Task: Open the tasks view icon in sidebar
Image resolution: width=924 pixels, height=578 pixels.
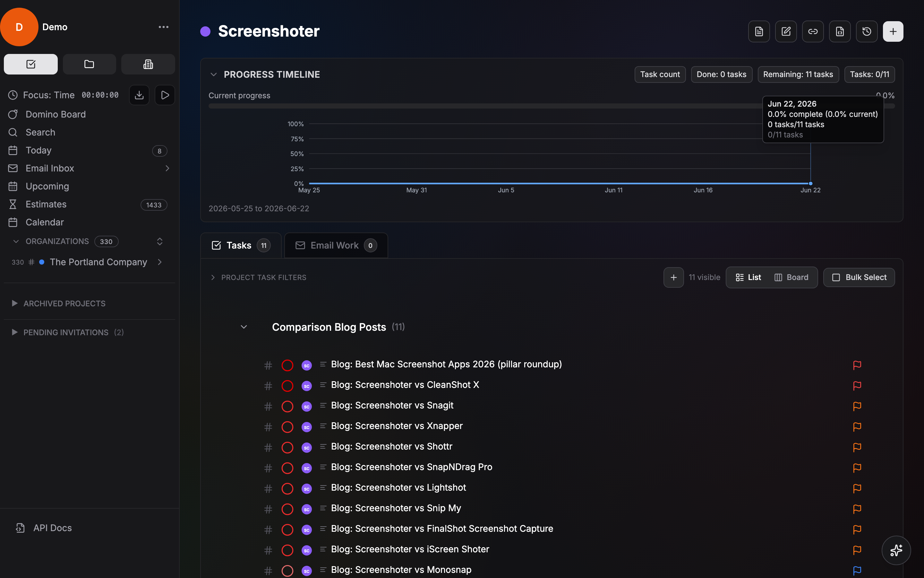Action: (x=30, y=64)
